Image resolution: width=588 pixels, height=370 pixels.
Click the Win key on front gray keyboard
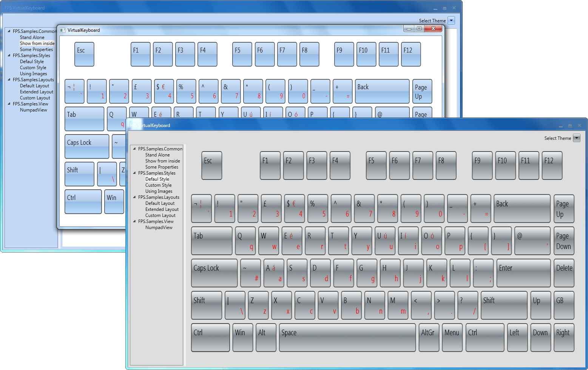[x=242, y=337]
